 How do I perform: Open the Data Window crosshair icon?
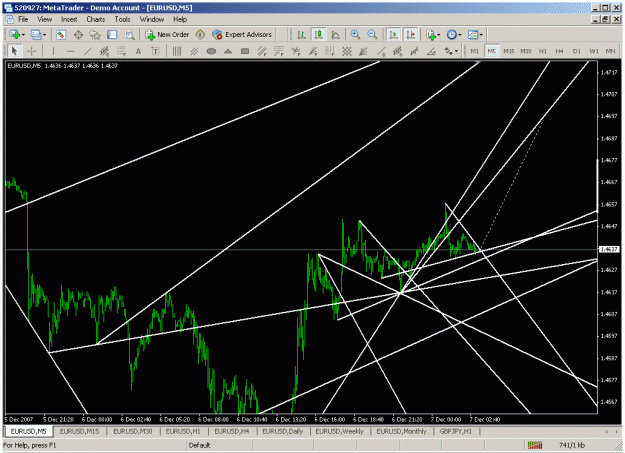pyautogui.click(x=78, y=35)
